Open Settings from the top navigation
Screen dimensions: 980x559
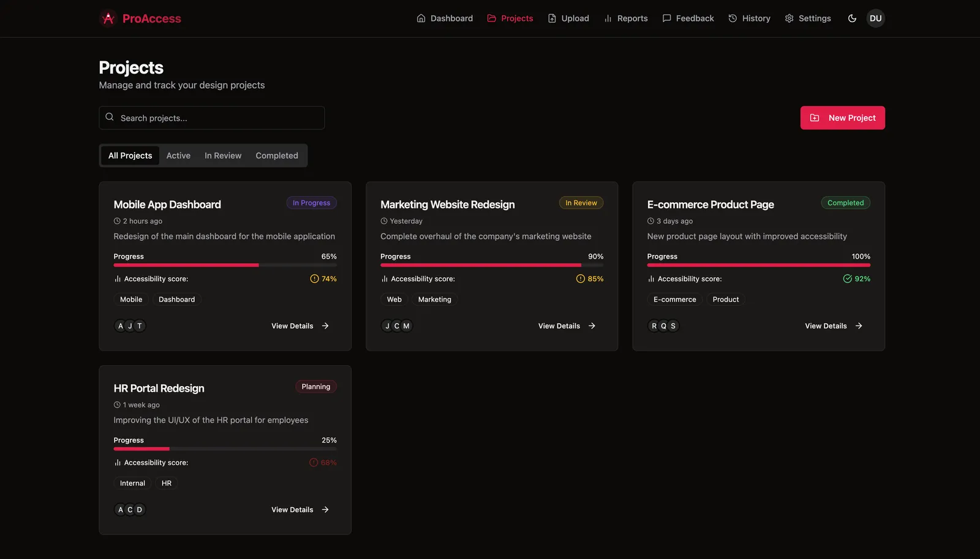tap(808, 18)
